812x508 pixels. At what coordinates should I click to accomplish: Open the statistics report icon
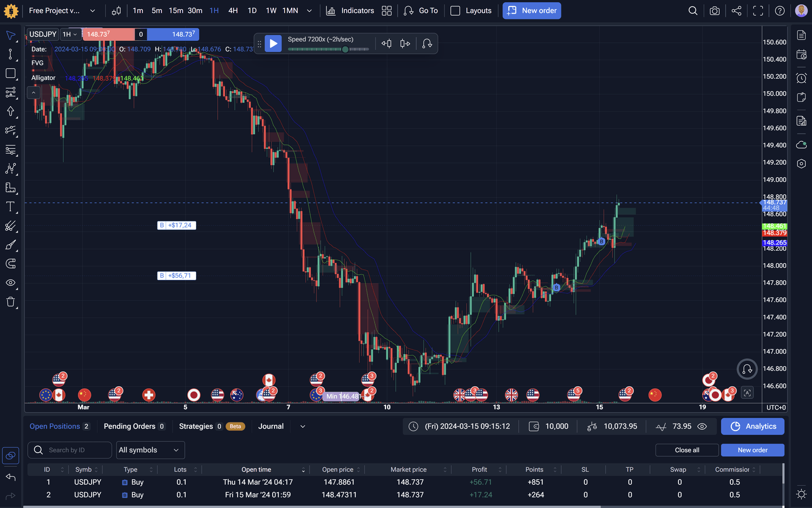(x=802, y=121)
